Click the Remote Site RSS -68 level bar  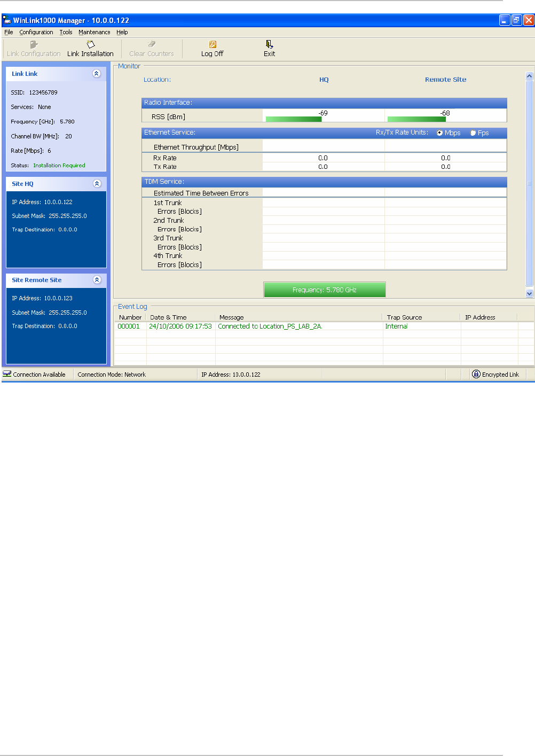[x=416, y=119]
